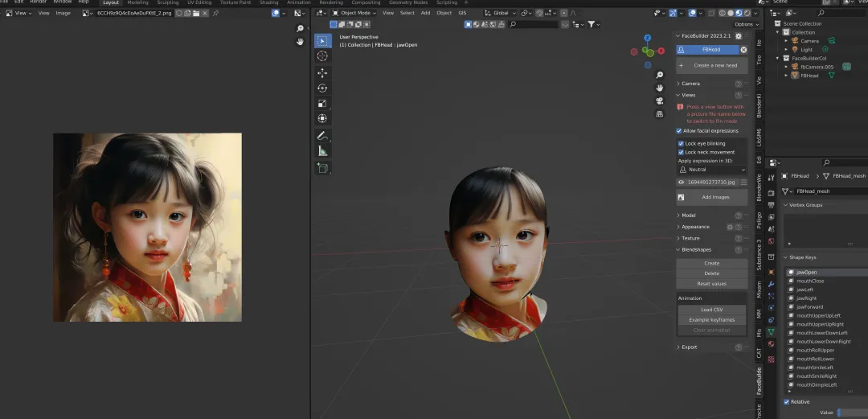Image resolution: width=868 pixels, height=419 pixels.
Task: Select the mouthClose shape key
Action: pos(810,281)
